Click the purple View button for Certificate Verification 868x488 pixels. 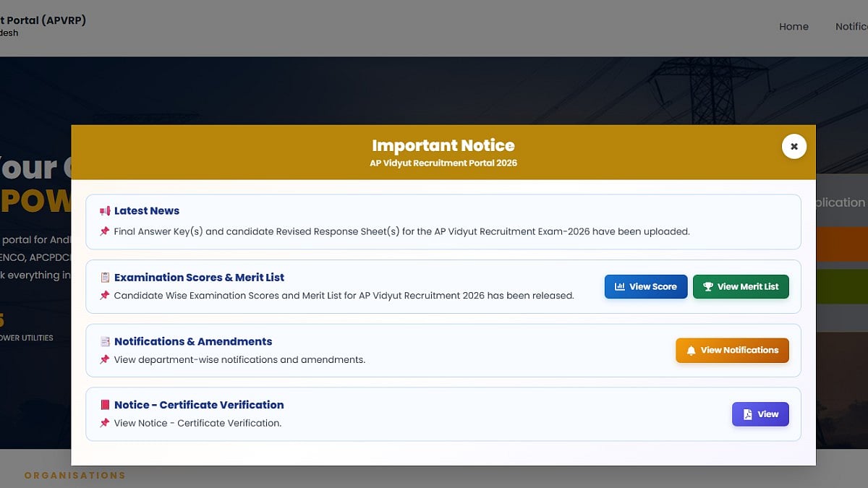[x=760, y=414]
